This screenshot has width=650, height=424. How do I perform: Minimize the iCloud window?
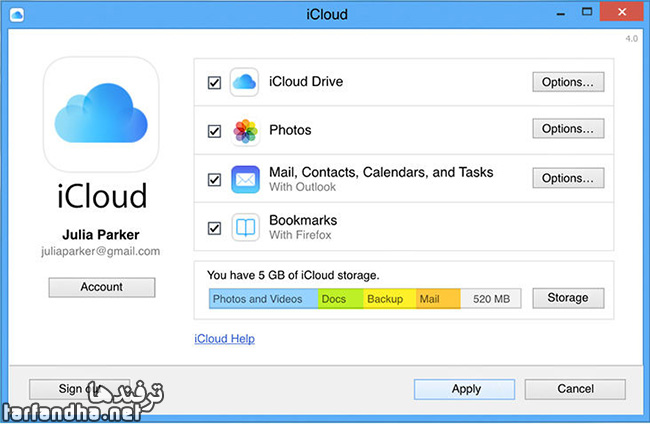tap(561, 13)
